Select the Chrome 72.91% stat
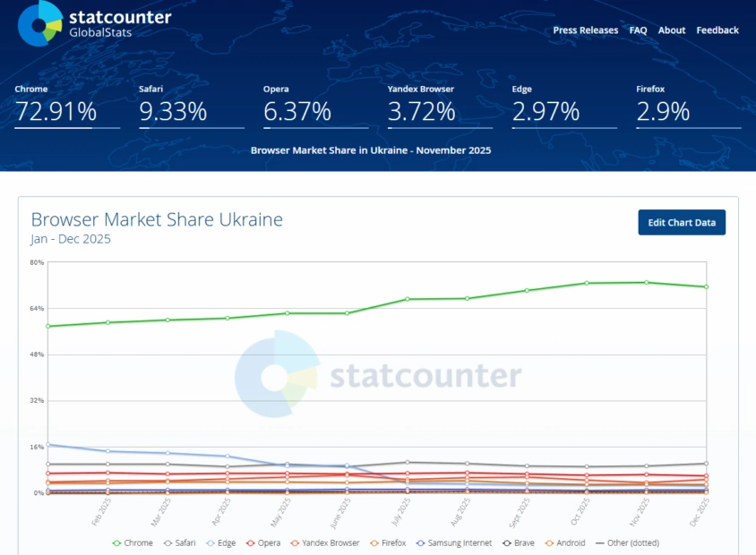The width and height of the screenshot is (756, 555). tap(67, 107)
